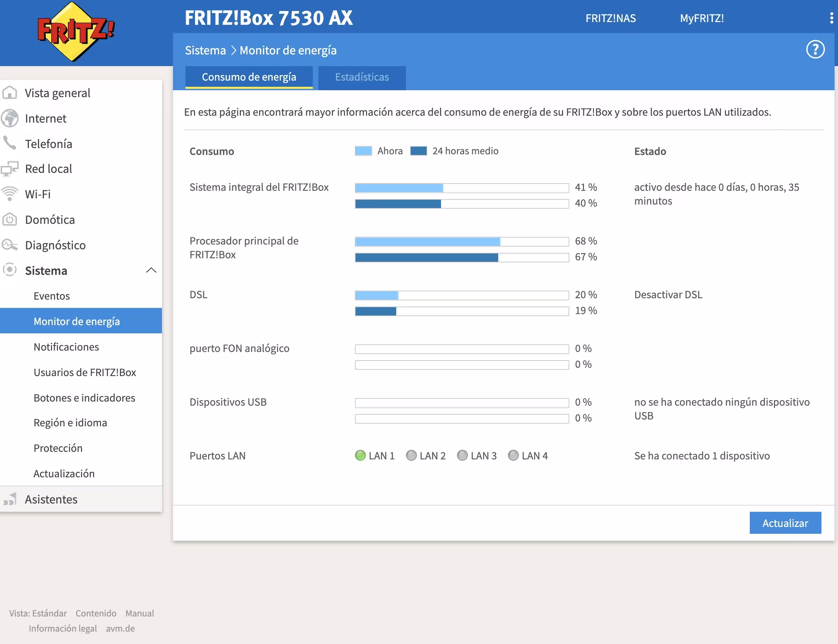
Task: Click the Wi-Fi signal icon
Action: (10, 194)
